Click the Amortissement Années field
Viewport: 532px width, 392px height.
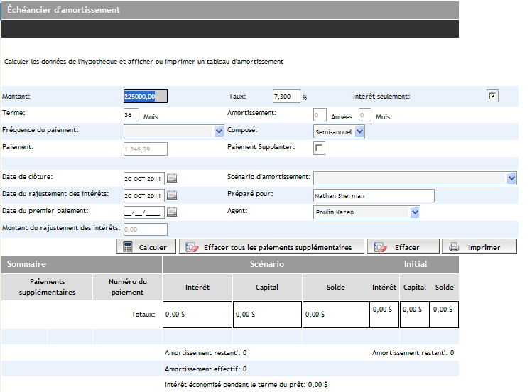[320, 114]
